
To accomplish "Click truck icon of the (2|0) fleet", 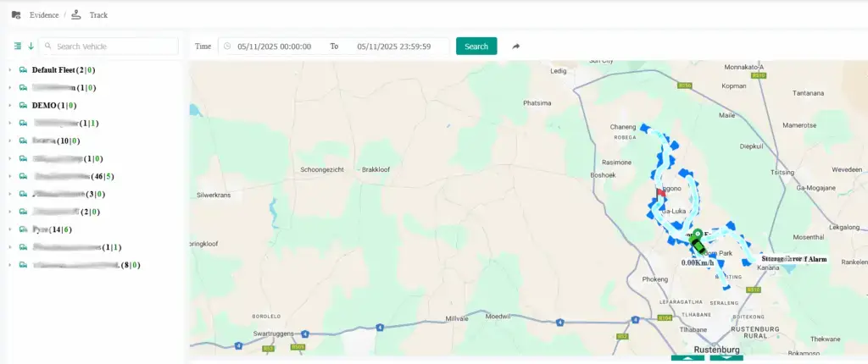I will (x=23, y=212).
